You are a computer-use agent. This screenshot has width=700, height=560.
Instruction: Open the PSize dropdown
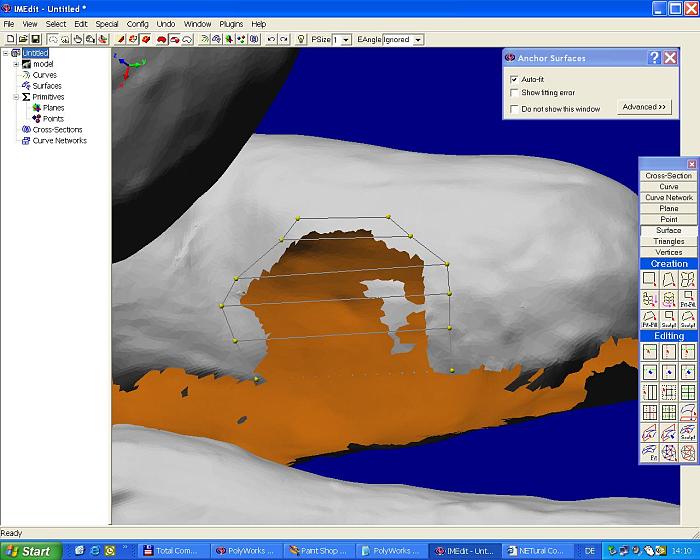pos(346,40)
